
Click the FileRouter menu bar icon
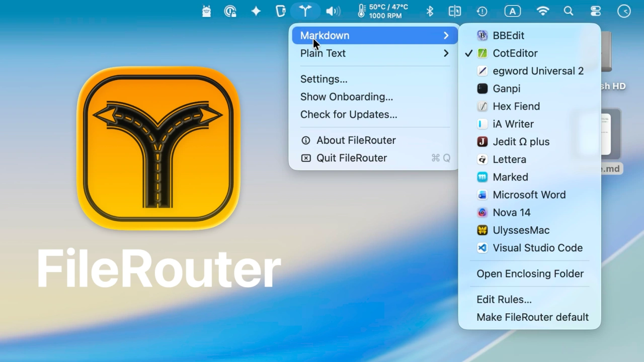click(305, 11)
